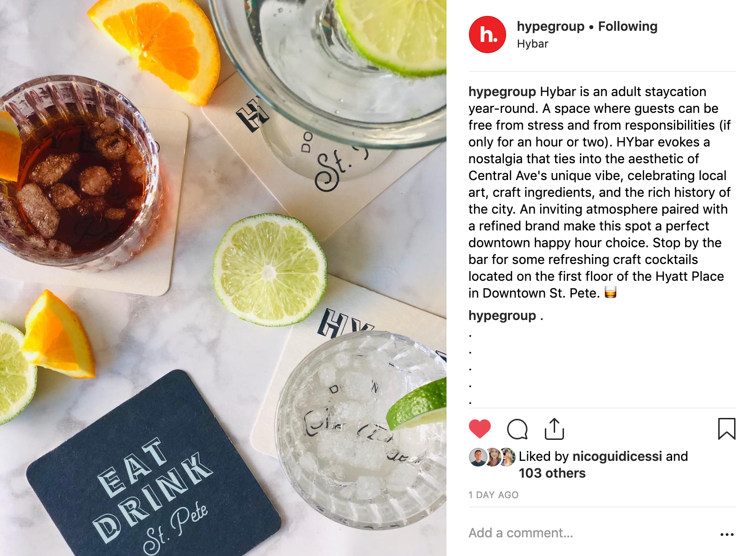
Task: Click in the Add a comment field
Action: tap(592, 533)
